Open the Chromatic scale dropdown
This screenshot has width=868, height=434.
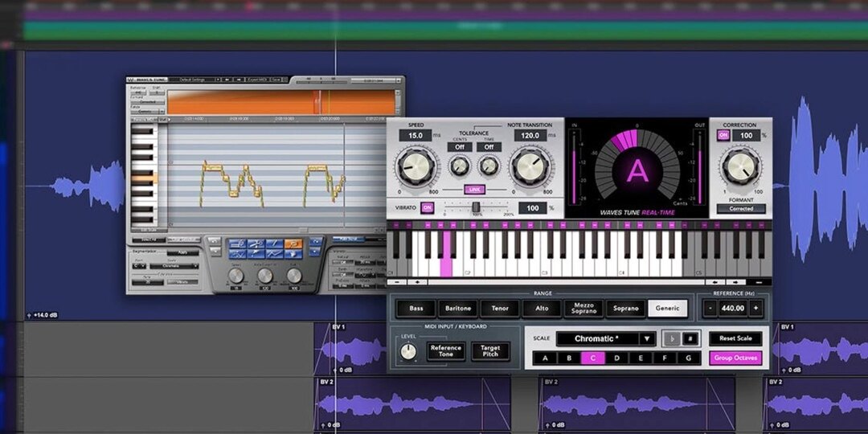coord(606,339)
